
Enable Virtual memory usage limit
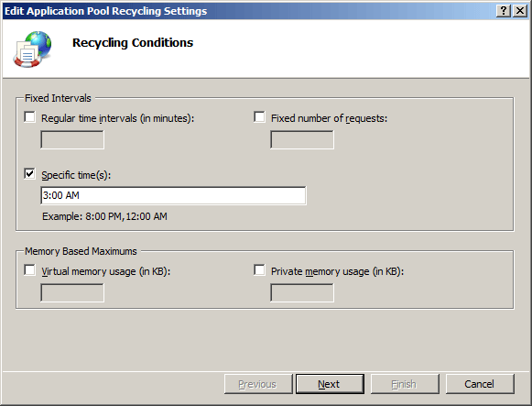pos(29,270)
